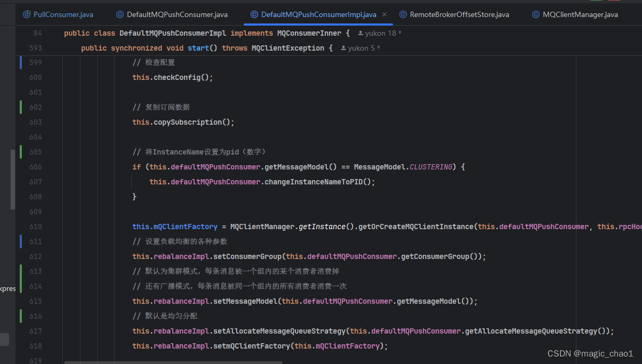Click the blue change marker beside line 611
Viewport: 642px width, 364px height.
[x=20, y=241]
